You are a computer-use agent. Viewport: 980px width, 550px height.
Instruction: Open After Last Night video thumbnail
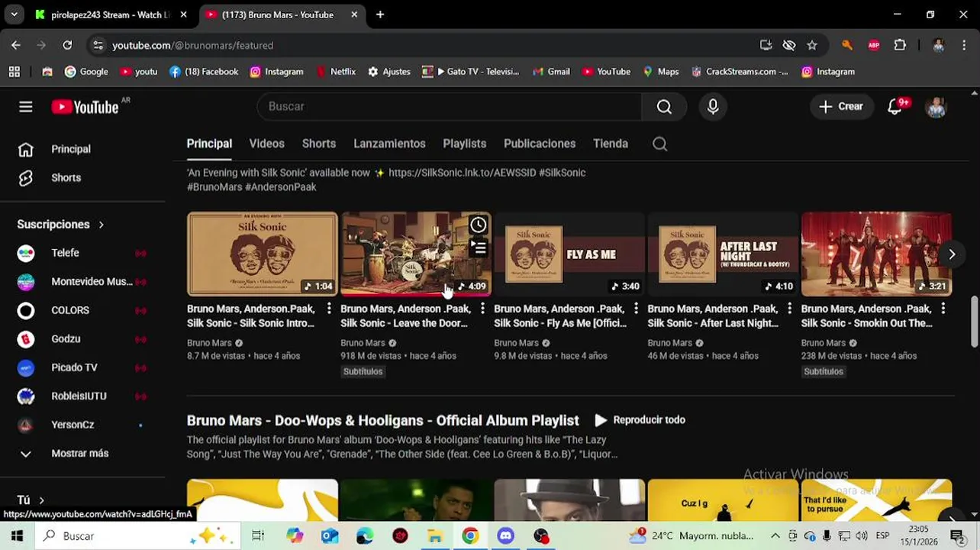(723, 254)
